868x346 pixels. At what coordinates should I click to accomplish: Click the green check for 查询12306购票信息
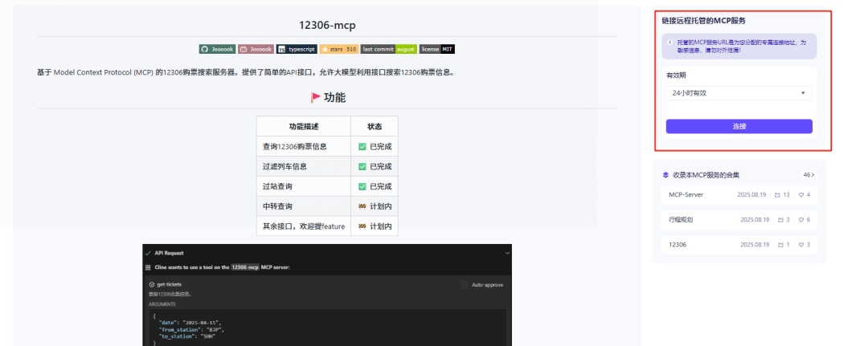point(362,147)
